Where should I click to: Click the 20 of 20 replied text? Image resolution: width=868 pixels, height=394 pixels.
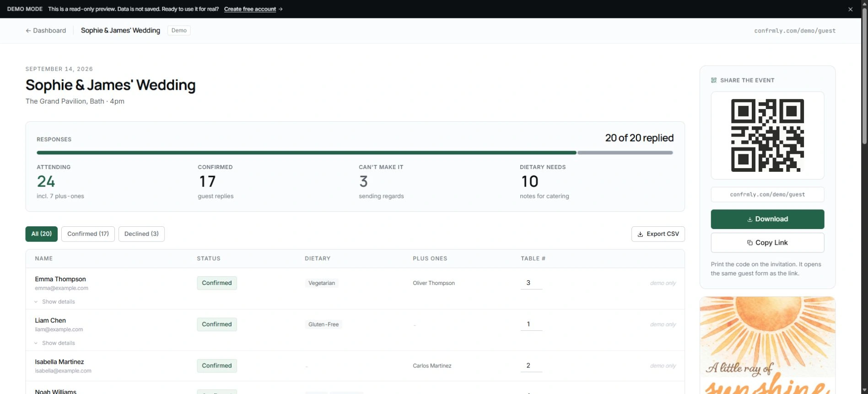click(639, 138)
